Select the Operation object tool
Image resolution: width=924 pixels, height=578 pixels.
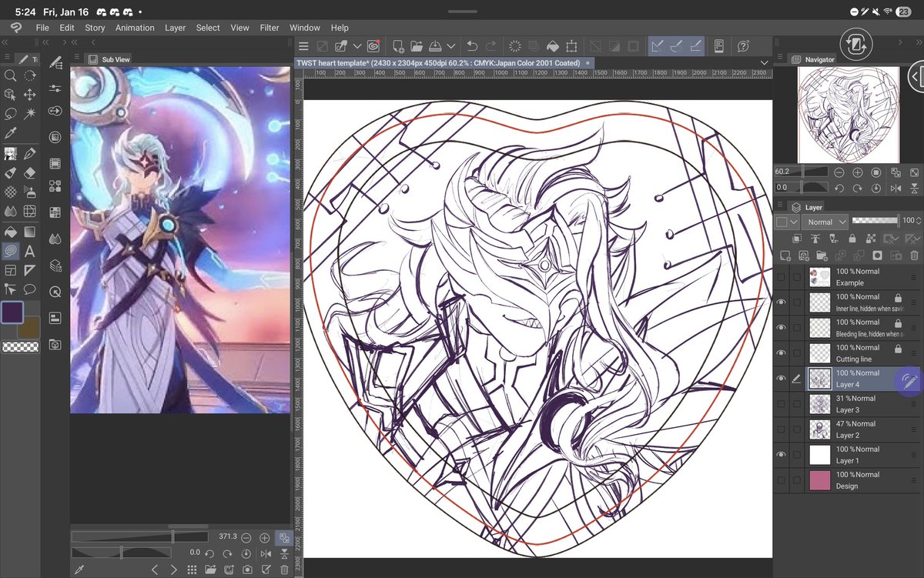11,95
